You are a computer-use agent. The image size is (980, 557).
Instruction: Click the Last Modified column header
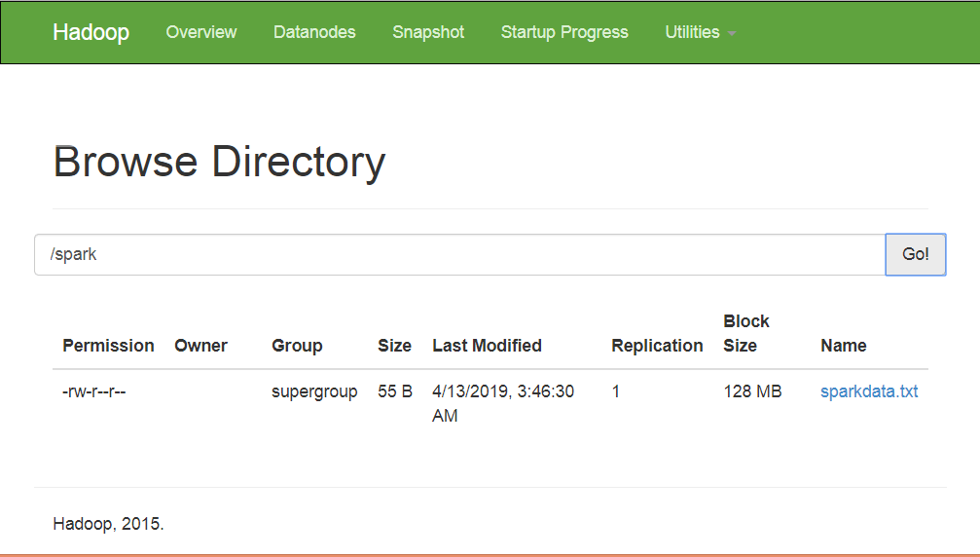pos(487,346)
